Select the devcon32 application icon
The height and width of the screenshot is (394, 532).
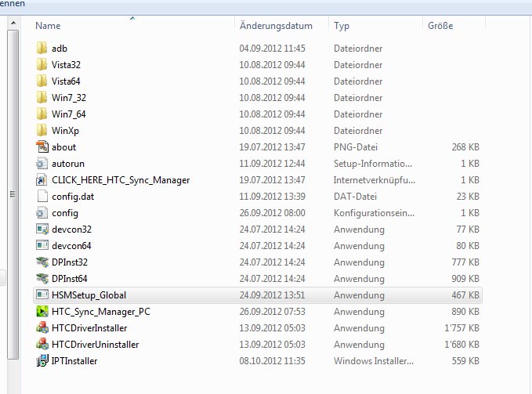click(42, 229)
